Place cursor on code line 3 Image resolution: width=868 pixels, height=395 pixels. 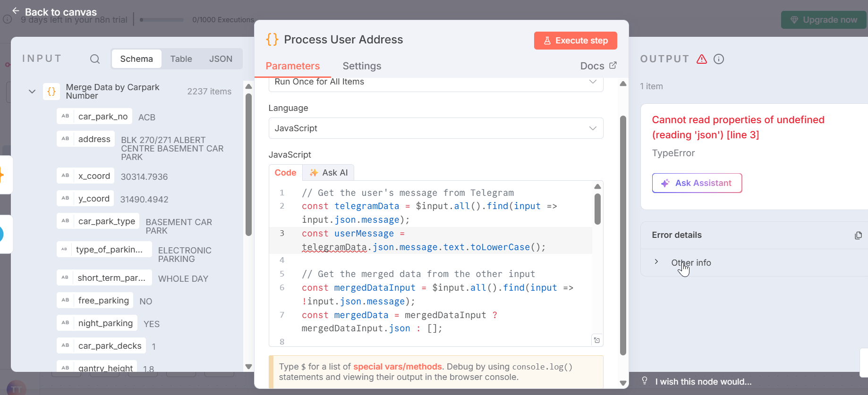(x=430, y=240)
